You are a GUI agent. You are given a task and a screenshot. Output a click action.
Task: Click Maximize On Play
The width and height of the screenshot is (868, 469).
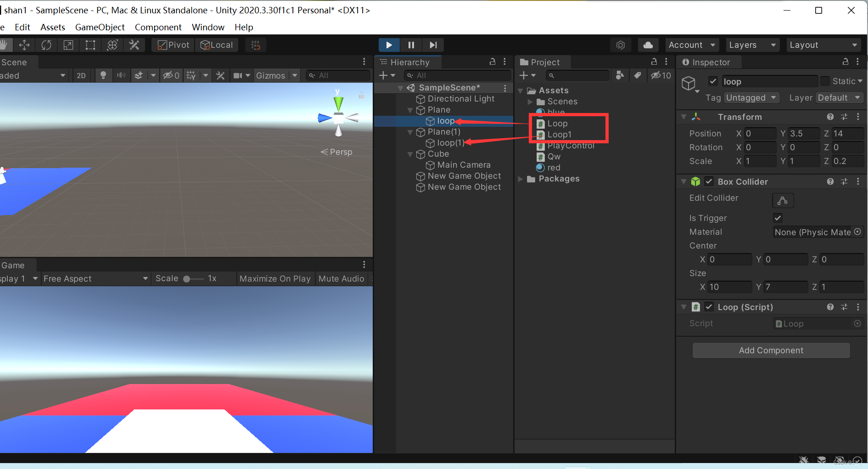[274, 278]
